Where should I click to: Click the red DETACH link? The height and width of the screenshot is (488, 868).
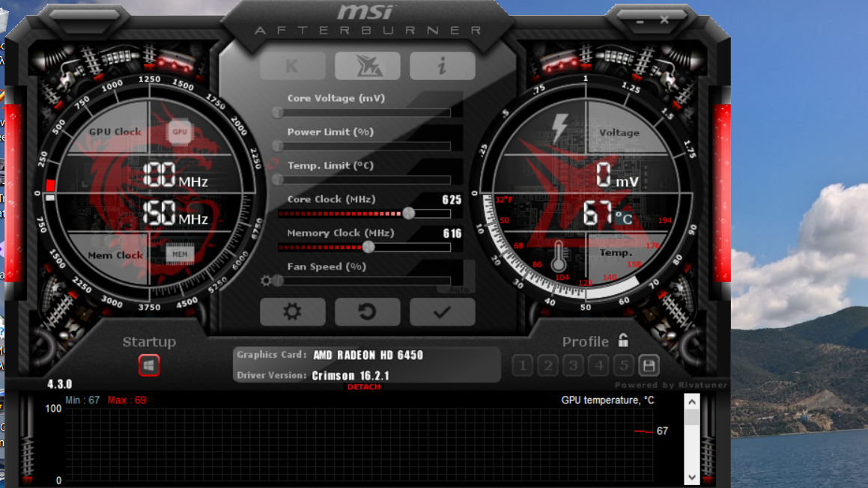pyautogui.click(x=364, y=387)
